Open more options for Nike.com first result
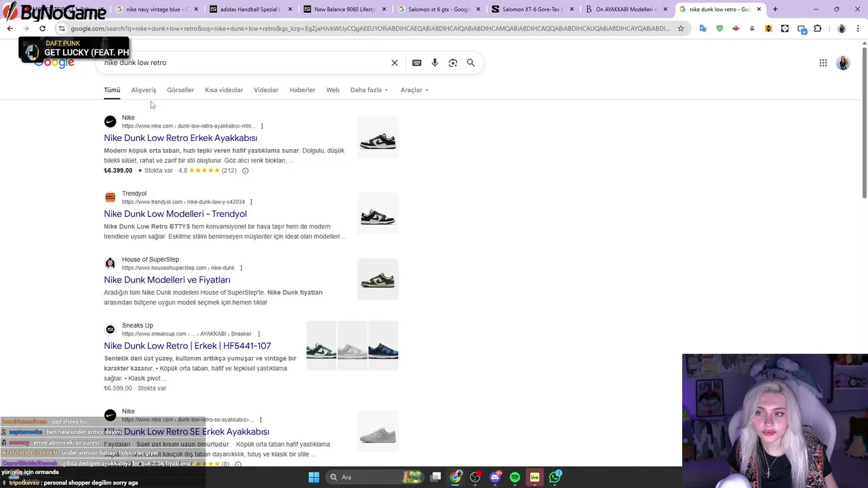The image size is (868, 488). point(262,126)
